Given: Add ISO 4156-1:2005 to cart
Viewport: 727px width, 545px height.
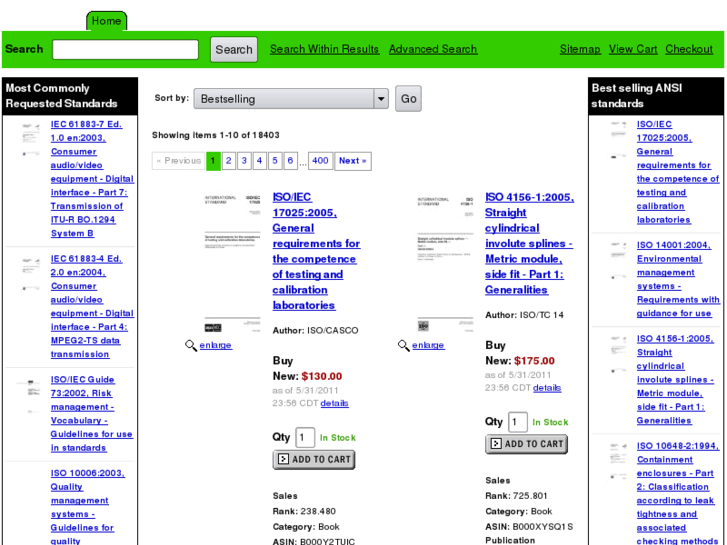Looking at the screenshot, I should pyautogui.click(x=526, y=444).
